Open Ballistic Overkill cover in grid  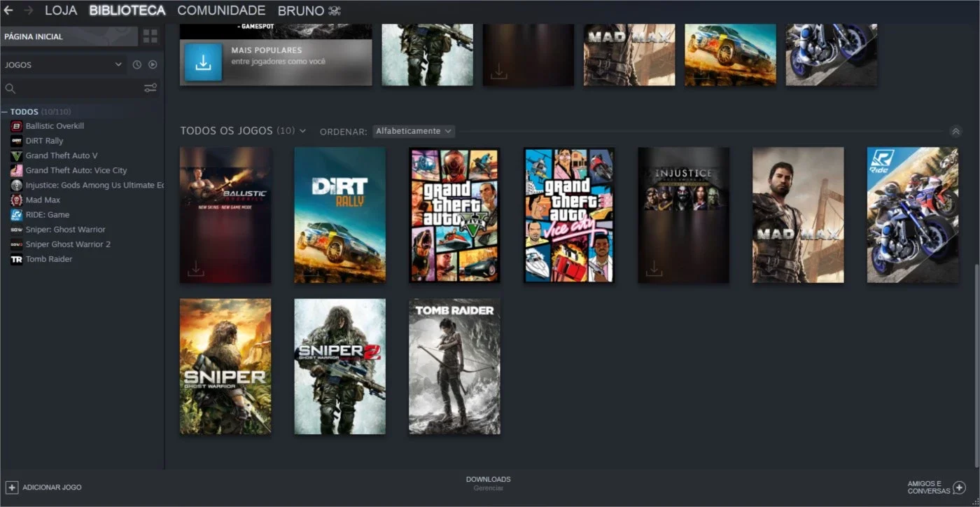pos(225,215)
